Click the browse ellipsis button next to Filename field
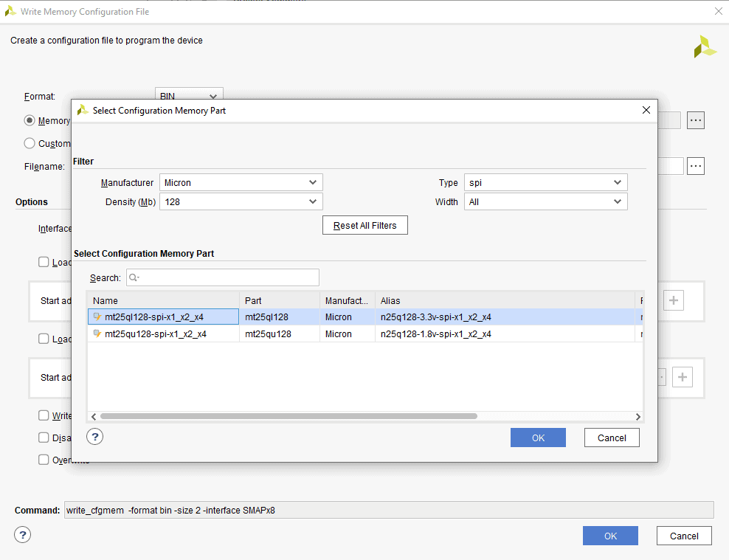Image resolution: width=729 pixels, height=560 pixels. [695, 166]
